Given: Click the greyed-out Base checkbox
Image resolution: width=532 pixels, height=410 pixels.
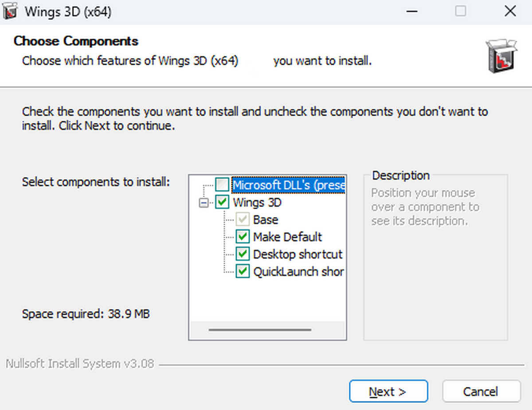Looking at the screenshot, I should [243, 220].
